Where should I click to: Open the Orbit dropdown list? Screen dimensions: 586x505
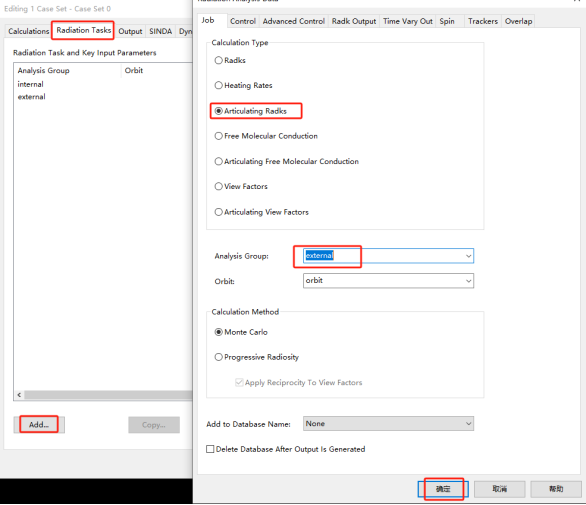pyautogui.click(x=468, y=281)
